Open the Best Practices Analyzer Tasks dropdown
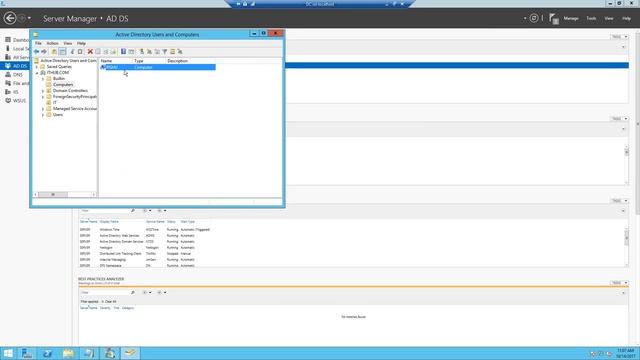The height and width of the screenshot is (360, 640). [619, 283]
